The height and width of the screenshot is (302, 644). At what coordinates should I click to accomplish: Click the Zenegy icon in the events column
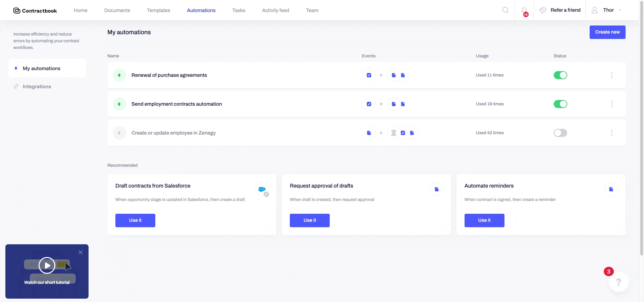coord(394,133)
